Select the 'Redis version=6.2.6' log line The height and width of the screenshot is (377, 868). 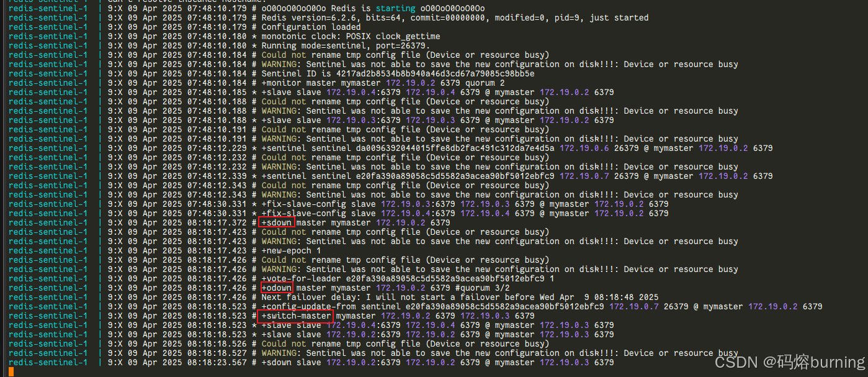[x=455, y=18]
